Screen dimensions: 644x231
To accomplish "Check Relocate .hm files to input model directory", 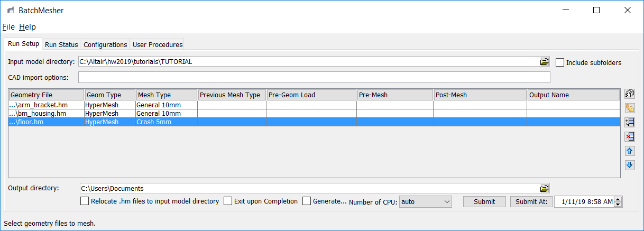I will (x=85, y=201).
